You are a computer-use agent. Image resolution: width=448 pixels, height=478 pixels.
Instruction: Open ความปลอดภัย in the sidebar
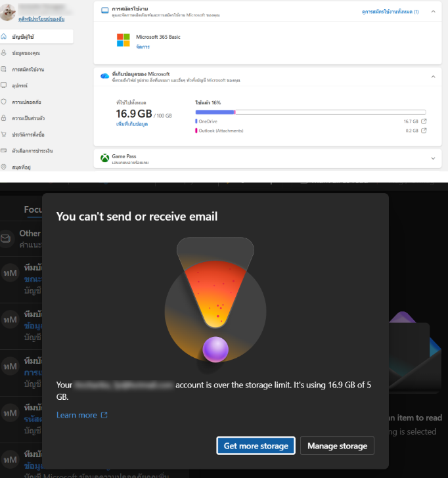26,102
